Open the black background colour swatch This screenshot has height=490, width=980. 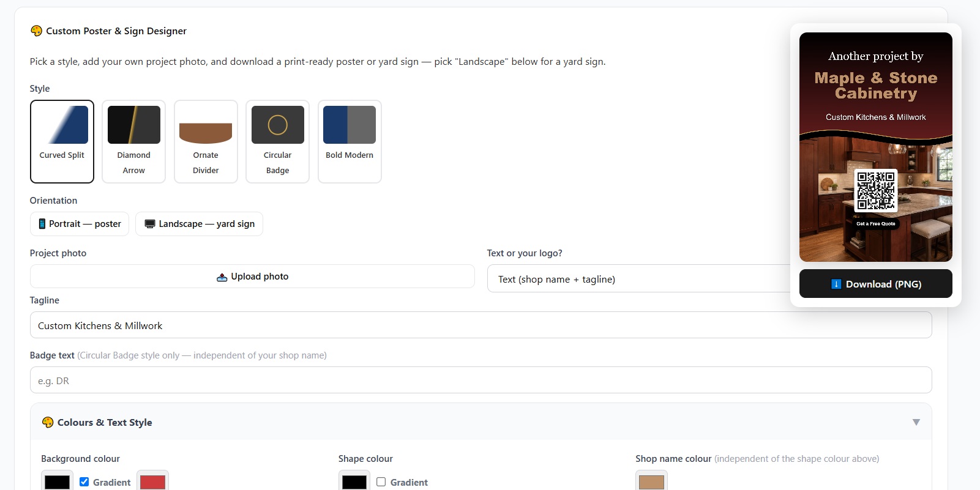(x=58, y=481)
